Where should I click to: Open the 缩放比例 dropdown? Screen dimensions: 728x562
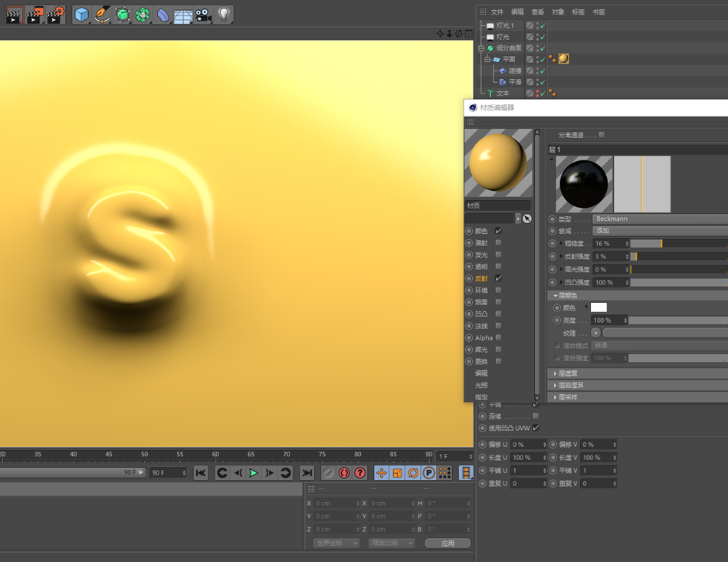(392, 543)
